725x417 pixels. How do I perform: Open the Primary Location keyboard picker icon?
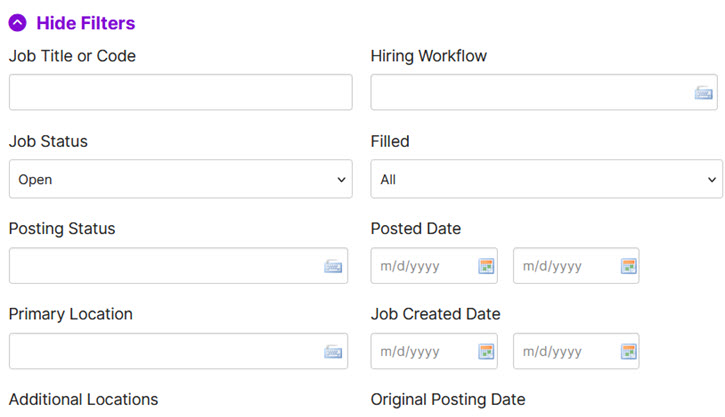333,352
